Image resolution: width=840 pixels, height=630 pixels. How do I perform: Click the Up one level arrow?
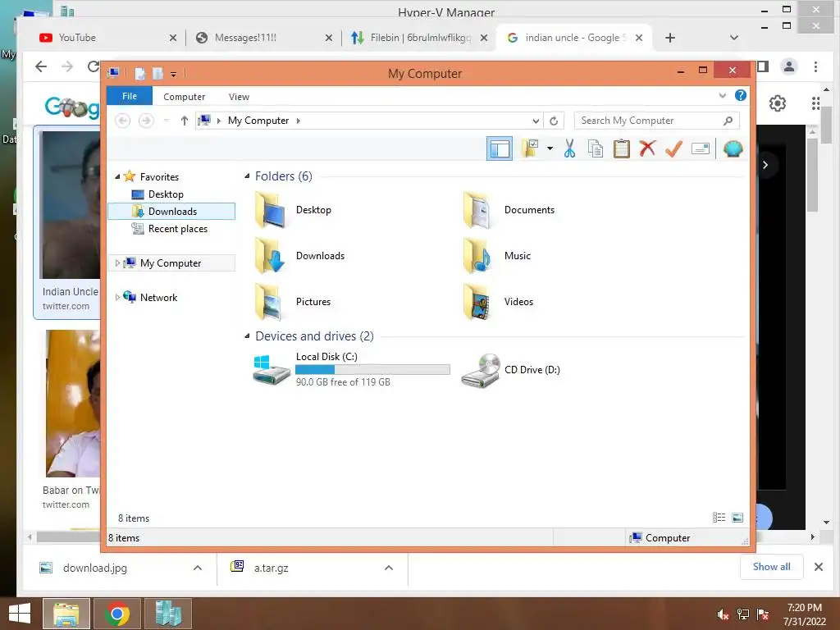click(x=185, y=121)
